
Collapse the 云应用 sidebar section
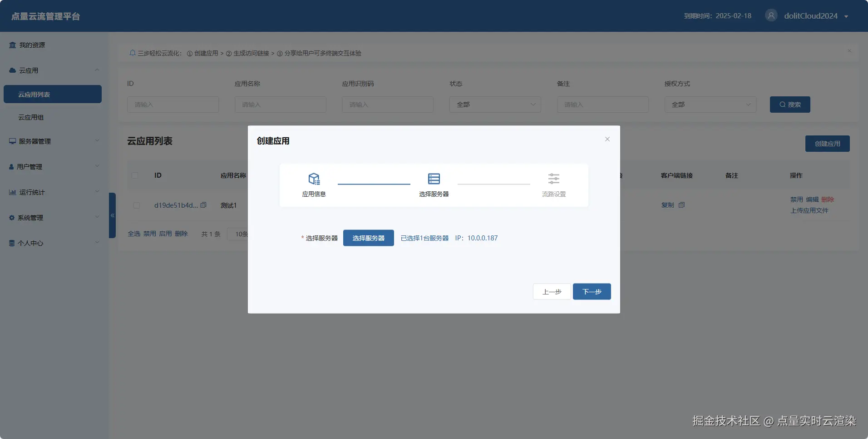coord(97,70)
